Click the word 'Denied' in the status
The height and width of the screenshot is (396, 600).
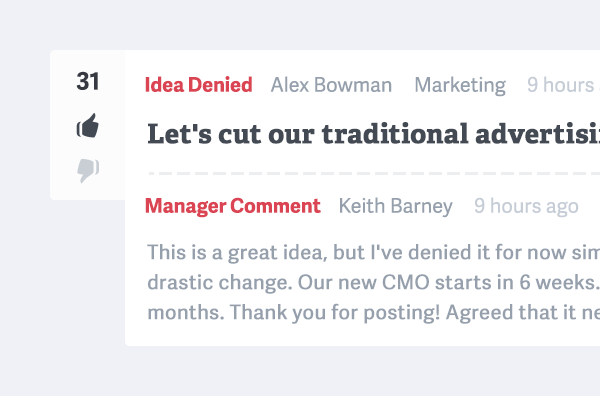tap(220, 85)
